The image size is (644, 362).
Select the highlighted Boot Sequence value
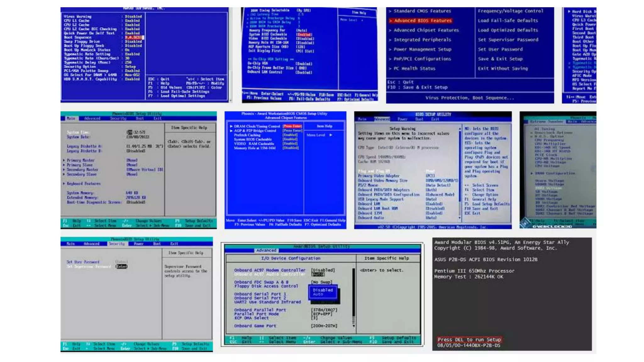coord(134,37)
